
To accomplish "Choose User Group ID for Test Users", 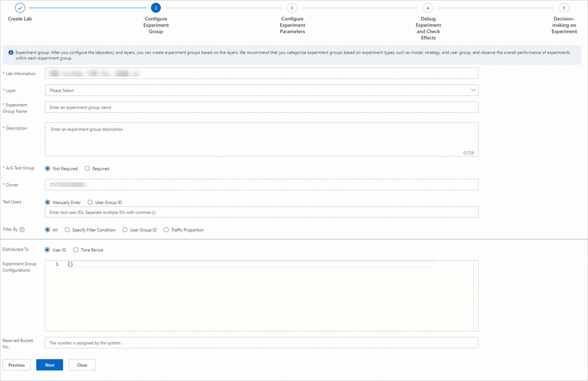I will [90, 202].
